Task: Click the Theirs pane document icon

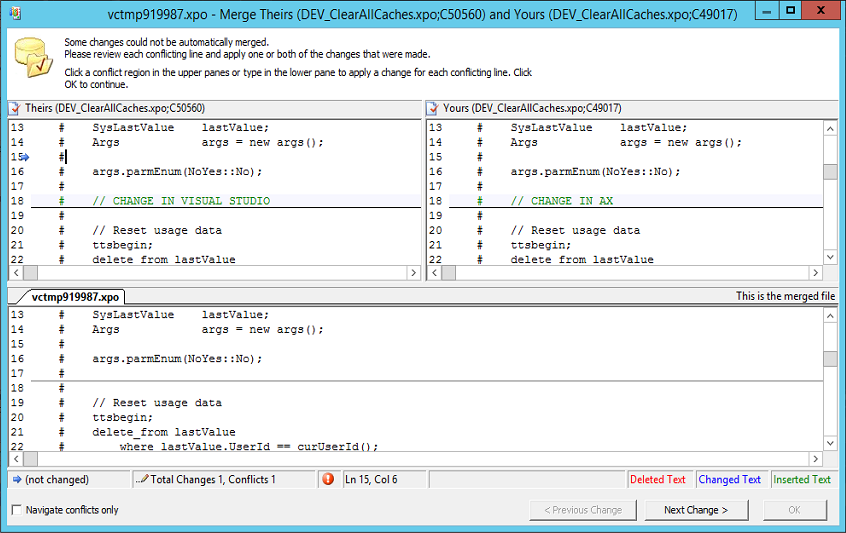Action: 15,108
